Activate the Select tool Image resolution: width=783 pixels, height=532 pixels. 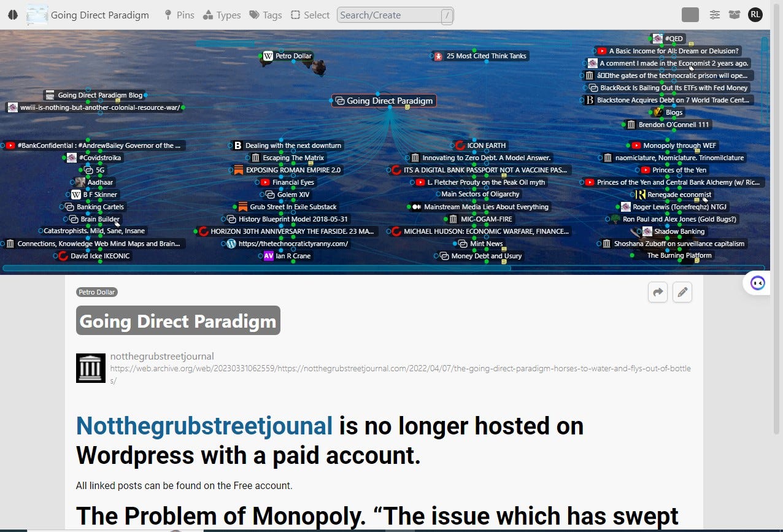click(310, 15)
